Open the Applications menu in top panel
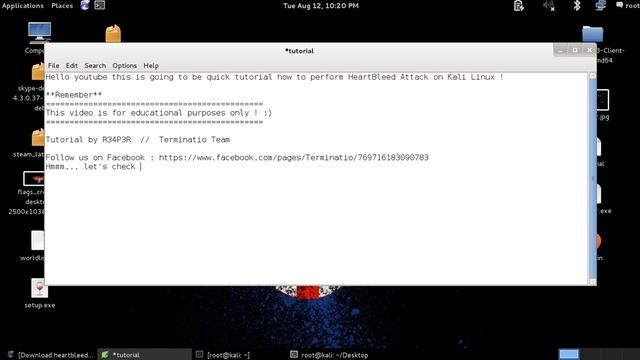640x360 pixels. pos(22,6)
